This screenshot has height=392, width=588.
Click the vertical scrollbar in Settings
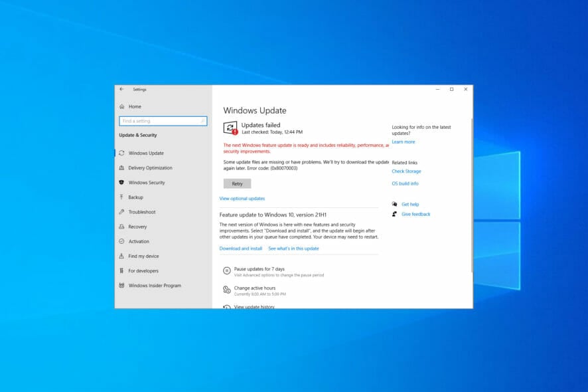click(472, 195)
